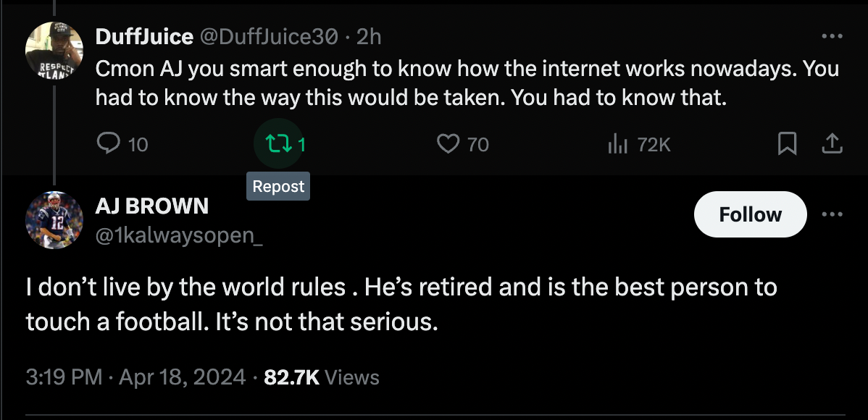
Task: Reply to DuffJuice's tweet
Action: (108, 145)
